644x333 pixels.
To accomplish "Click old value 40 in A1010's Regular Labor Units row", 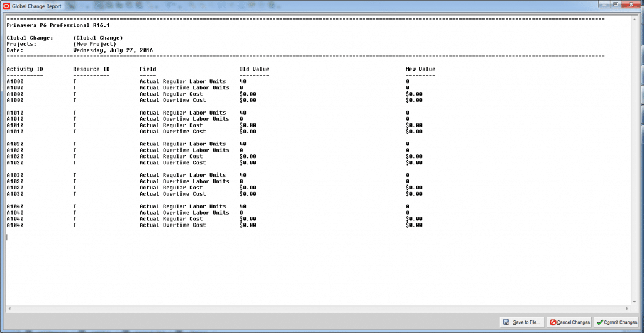I will [243, 113].
